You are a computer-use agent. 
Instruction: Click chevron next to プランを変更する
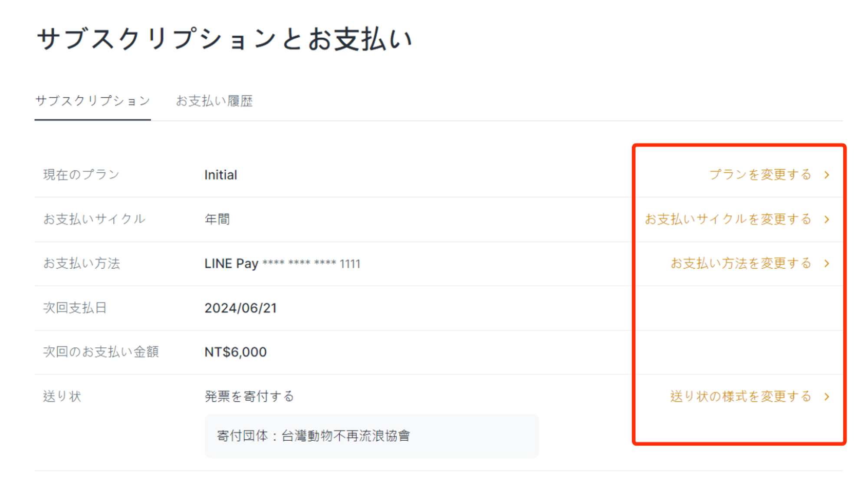[827, 175]
